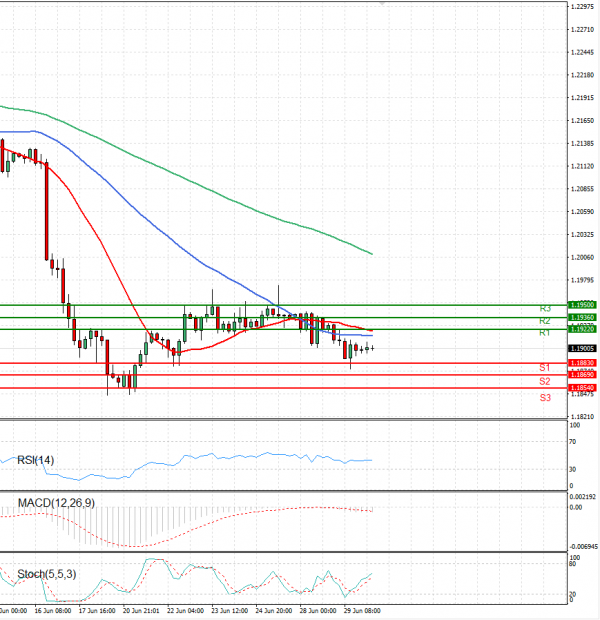This screenshot has height=620, width=600.
Task: Click the 70 level on RSI scale
Action: click(572, 442)
